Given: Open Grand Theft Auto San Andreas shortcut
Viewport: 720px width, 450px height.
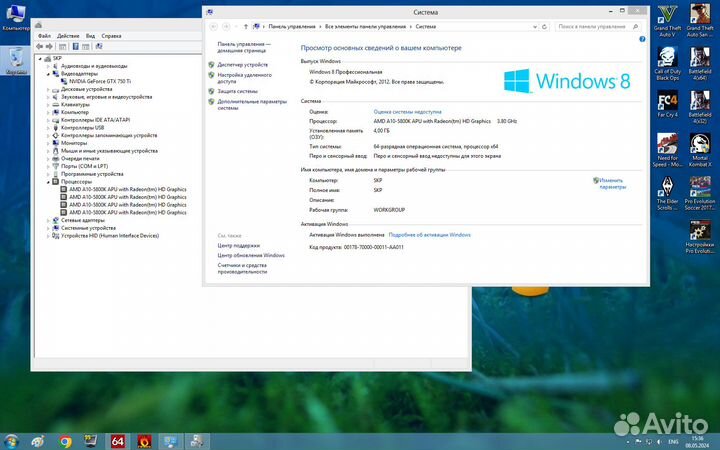Looking at the screenshot, I should tap(700, 21).
